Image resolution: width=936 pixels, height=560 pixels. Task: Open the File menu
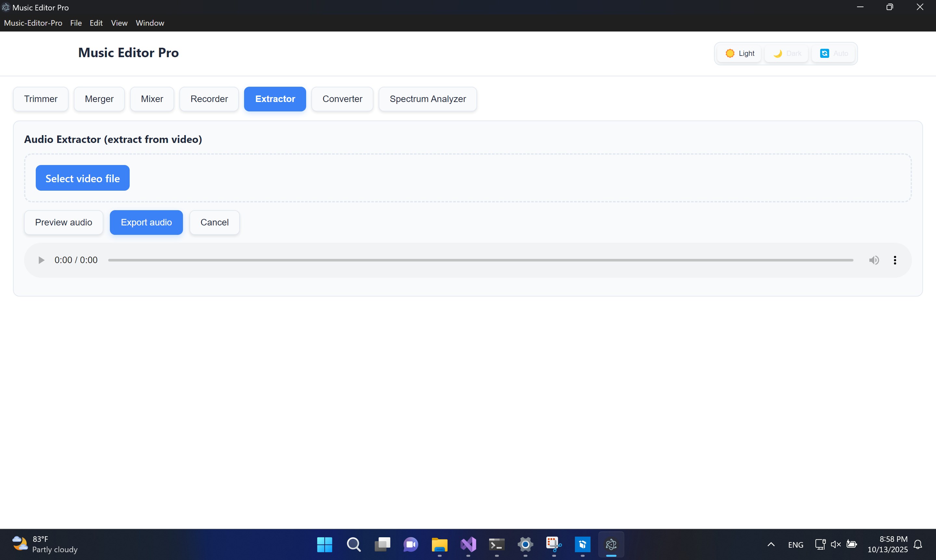click(76, 23)
